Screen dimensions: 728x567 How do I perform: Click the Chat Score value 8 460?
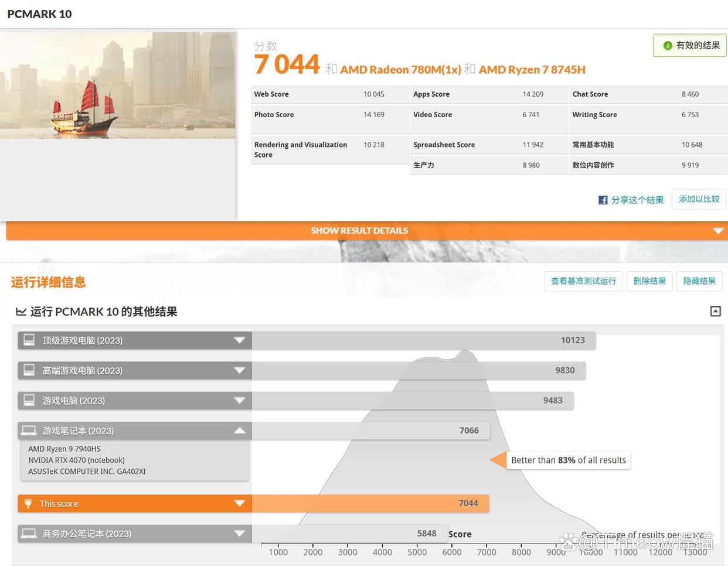tap(690, 94)
